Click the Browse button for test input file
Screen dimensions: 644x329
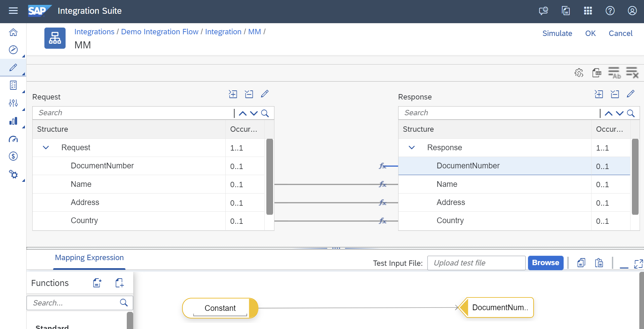[545, 263]
